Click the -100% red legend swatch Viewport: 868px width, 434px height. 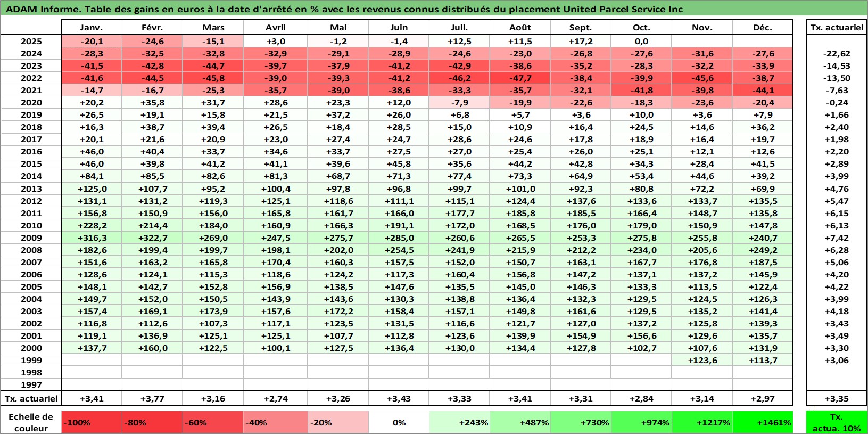point(92,422)
